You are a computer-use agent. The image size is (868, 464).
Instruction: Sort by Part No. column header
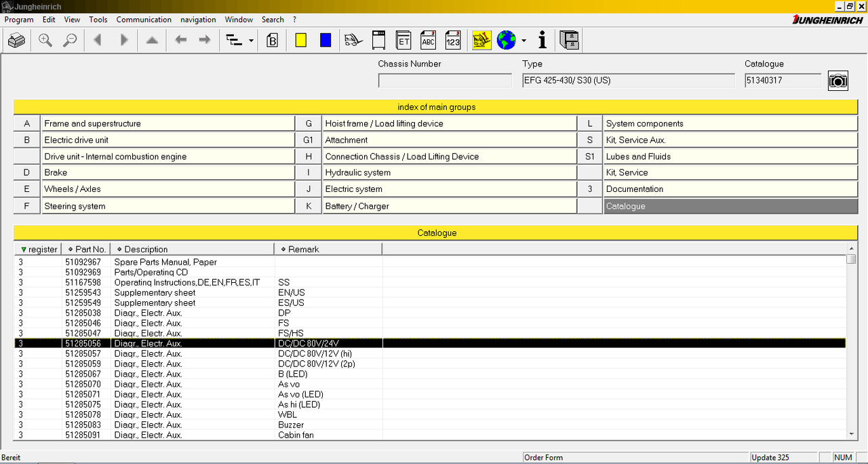[85, 249]
